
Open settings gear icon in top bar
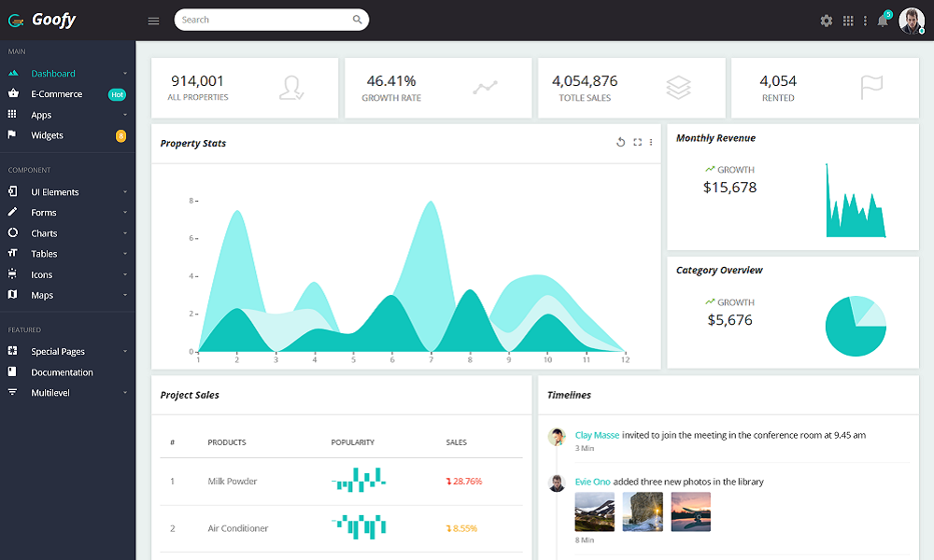coord(826,21)
